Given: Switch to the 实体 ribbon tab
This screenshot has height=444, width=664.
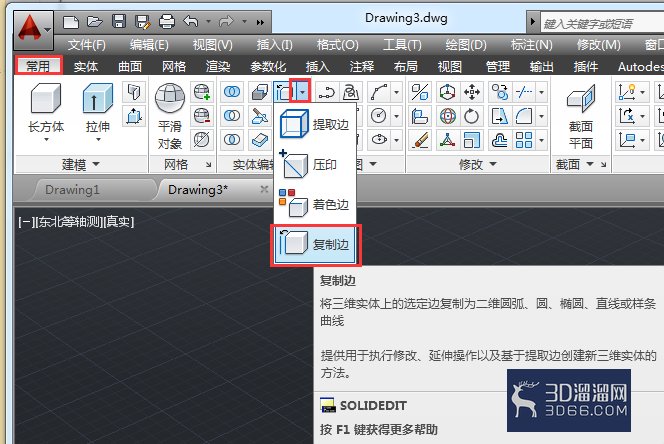Looking at the screenshot, I should pos(86,66).
